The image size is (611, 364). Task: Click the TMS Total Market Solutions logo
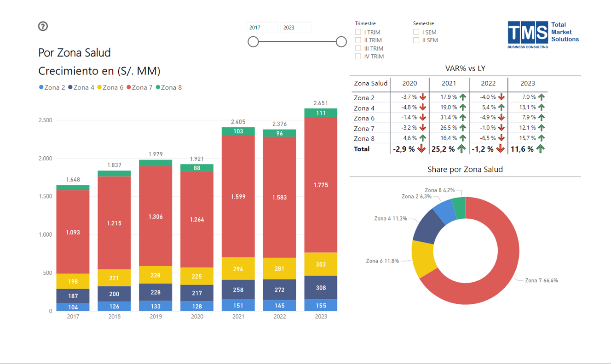543,34
